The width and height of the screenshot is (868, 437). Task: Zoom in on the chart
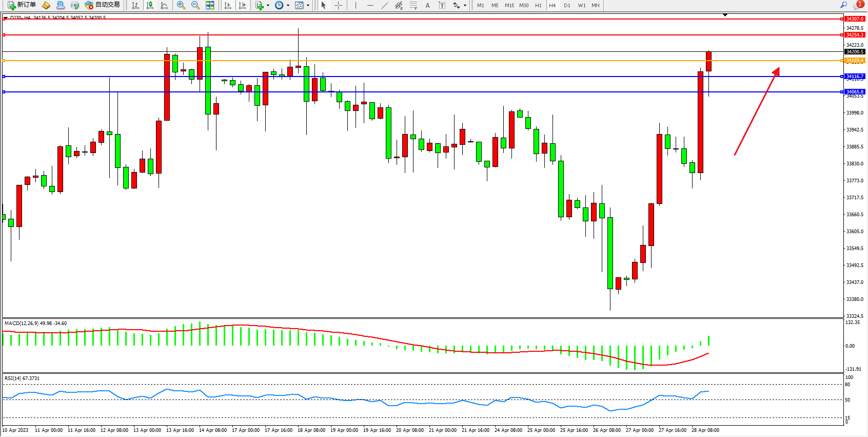click(x=181, y=5)
